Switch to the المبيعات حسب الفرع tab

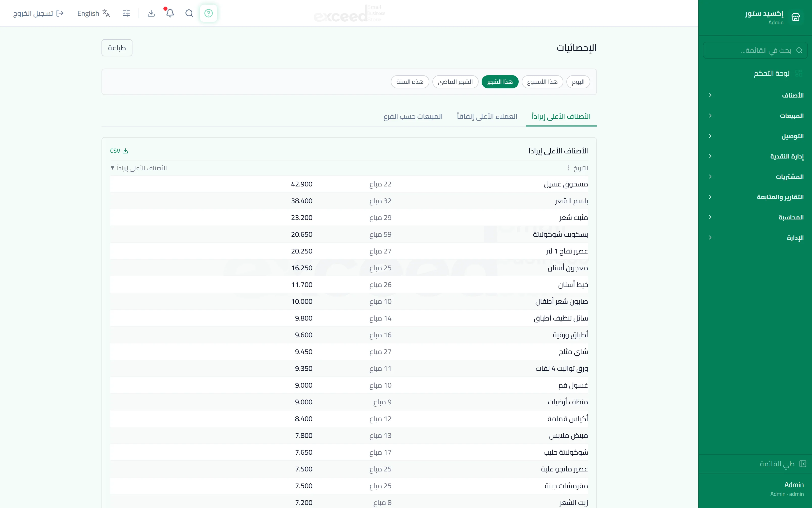click(x=413, y=116)
